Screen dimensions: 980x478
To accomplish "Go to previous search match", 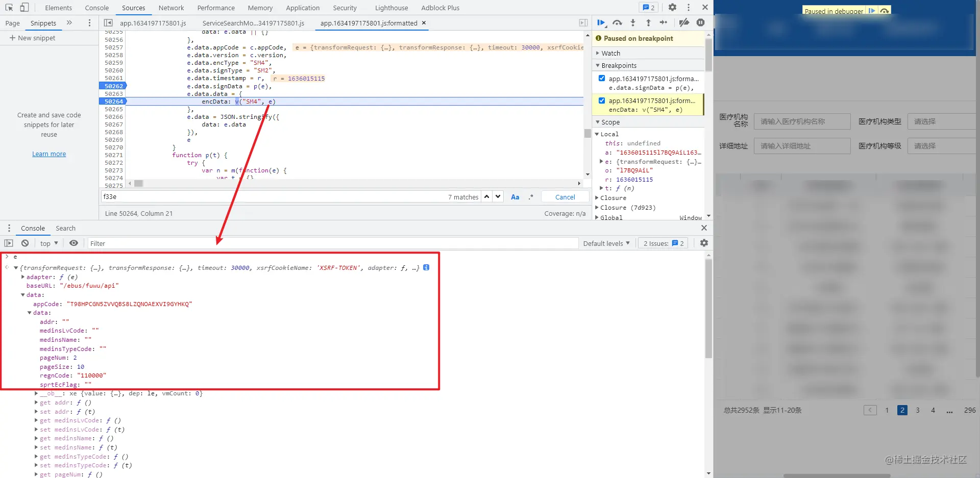I will [487, 197].
